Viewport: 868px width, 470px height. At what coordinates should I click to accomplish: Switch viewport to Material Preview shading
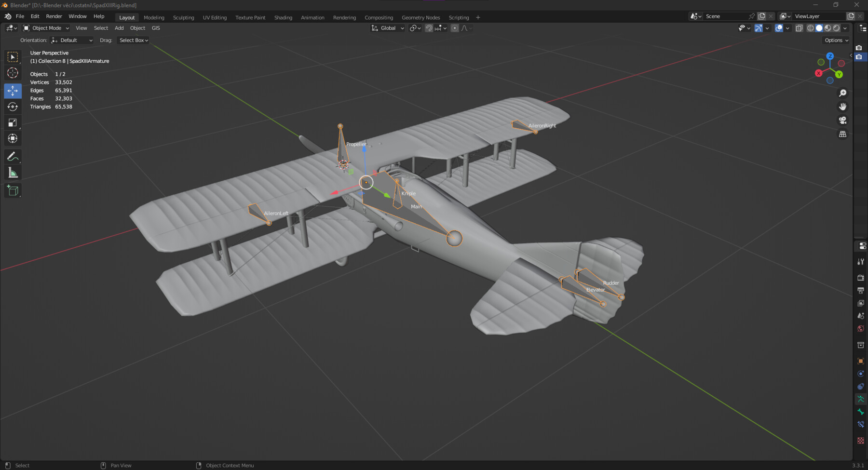click(x=827, y=28)
